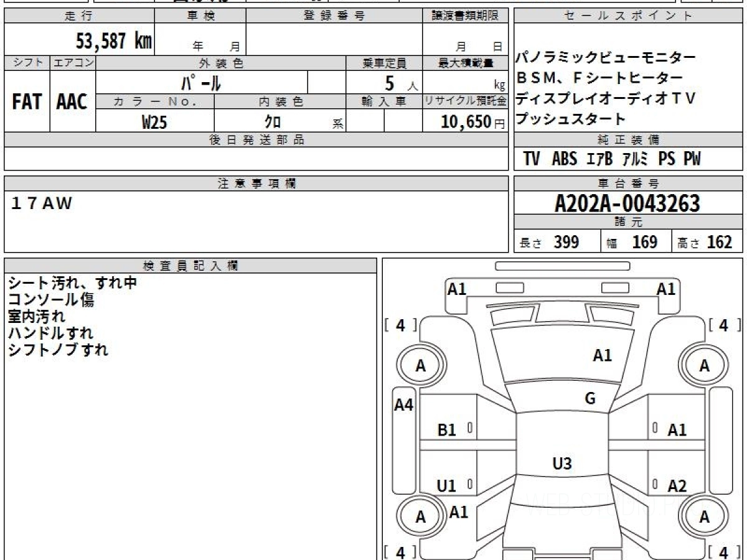The image size is (747, 560).
Task: Click the mileage value 53,587 km
Action: pyautogui.click(x=114, y=41)
